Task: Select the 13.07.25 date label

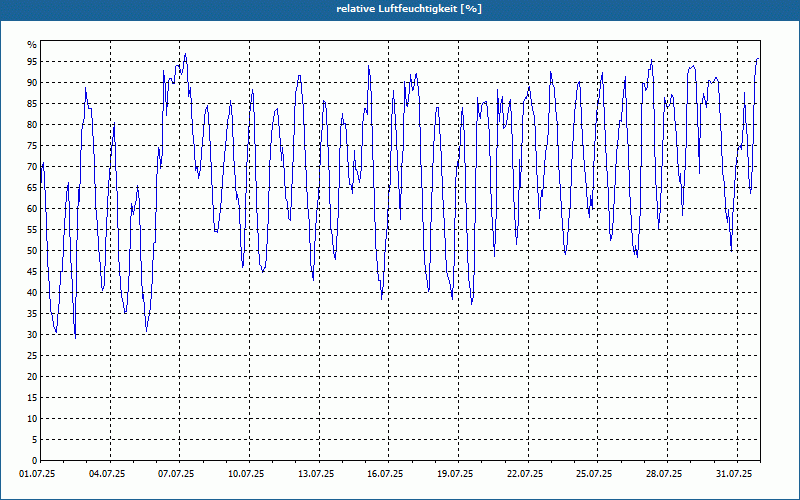Action: click(316, 474)
